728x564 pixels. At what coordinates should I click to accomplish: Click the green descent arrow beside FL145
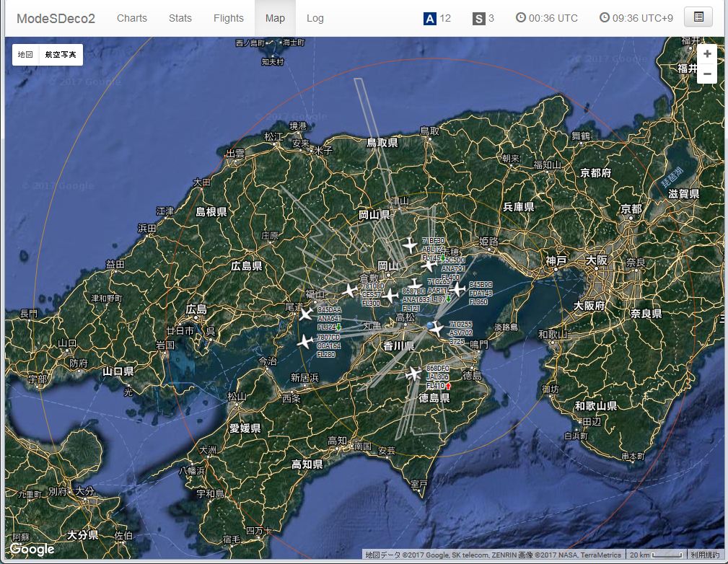(443, 257)
